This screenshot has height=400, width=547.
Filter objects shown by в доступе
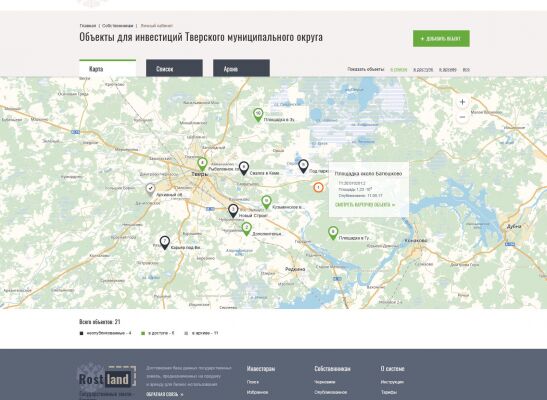423,70
